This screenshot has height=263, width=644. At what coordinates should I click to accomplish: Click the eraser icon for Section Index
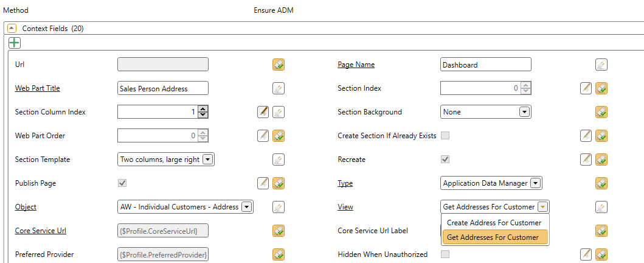pyautogui.click(x=601, y=88)
